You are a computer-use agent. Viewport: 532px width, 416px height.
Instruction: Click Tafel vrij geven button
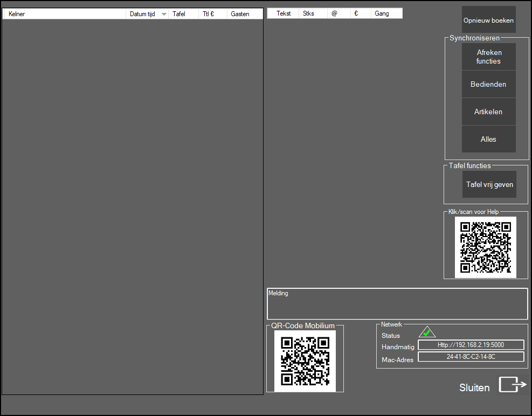pos(489,184)
